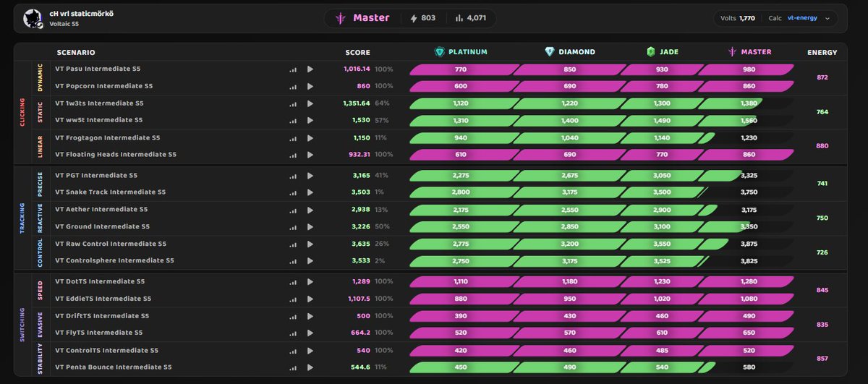Open leaderboard icon for VT FlyTS Intermediate S5
The height and width of the screenshot is (384, 868).
point(293,333)
